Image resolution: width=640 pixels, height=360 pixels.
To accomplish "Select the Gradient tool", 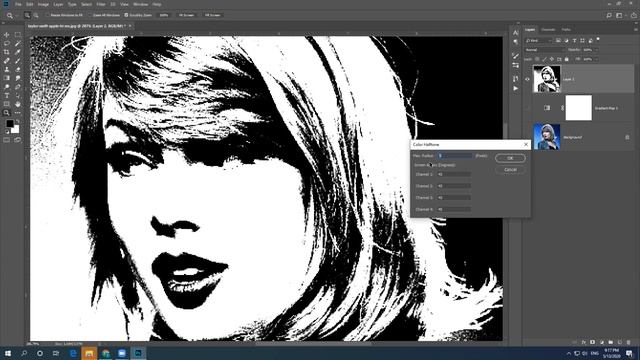I will click(7, 78).
